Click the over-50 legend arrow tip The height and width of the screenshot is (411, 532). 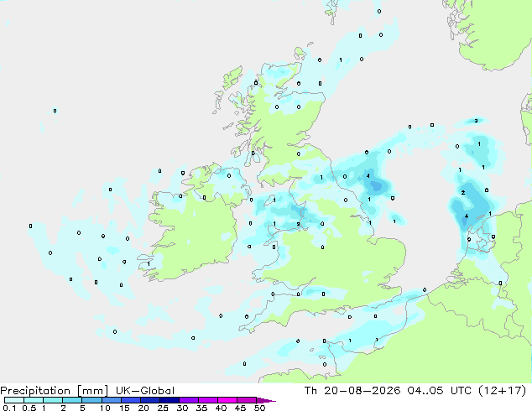point(266,400)
